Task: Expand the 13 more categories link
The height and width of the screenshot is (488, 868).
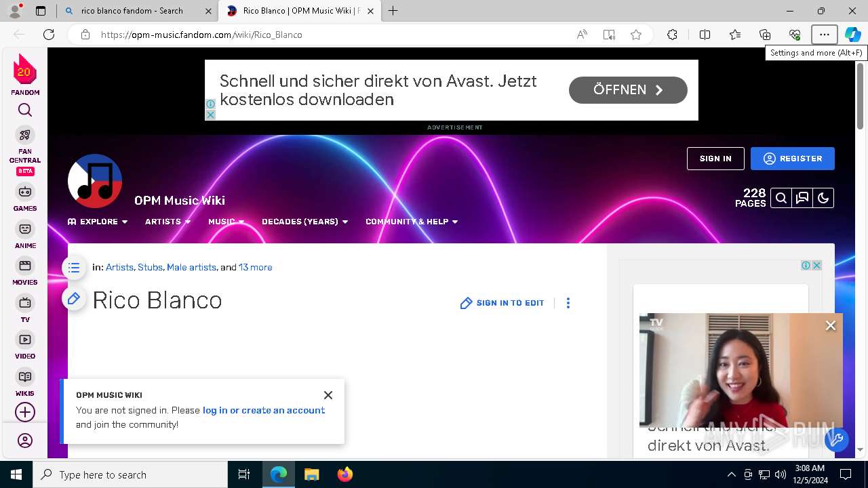Action: [255, 268]
